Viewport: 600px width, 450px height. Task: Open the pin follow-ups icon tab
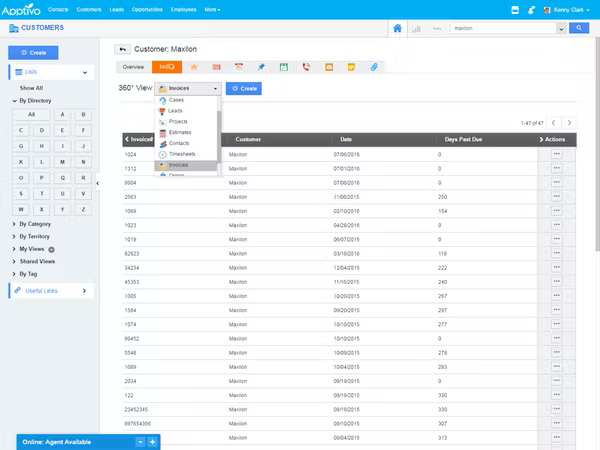click(261, 67)
